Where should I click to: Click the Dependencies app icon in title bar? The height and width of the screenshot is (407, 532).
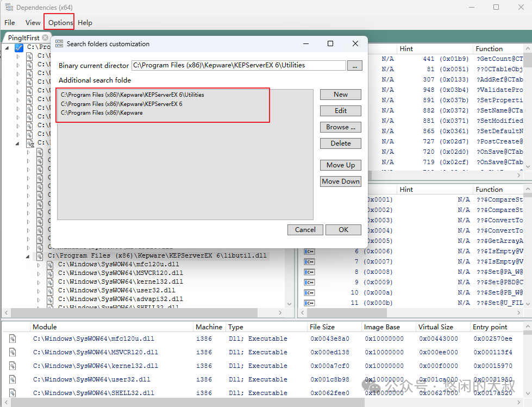point(8,7)
